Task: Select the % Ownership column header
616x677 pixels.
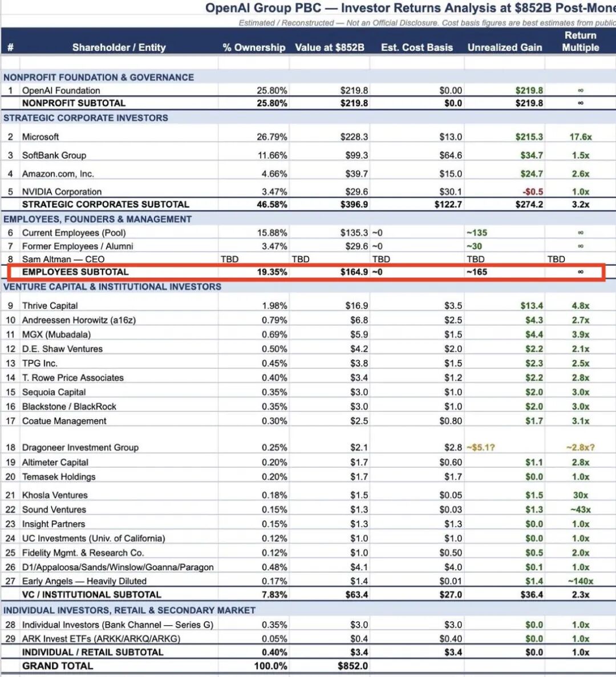Action: 254,47
